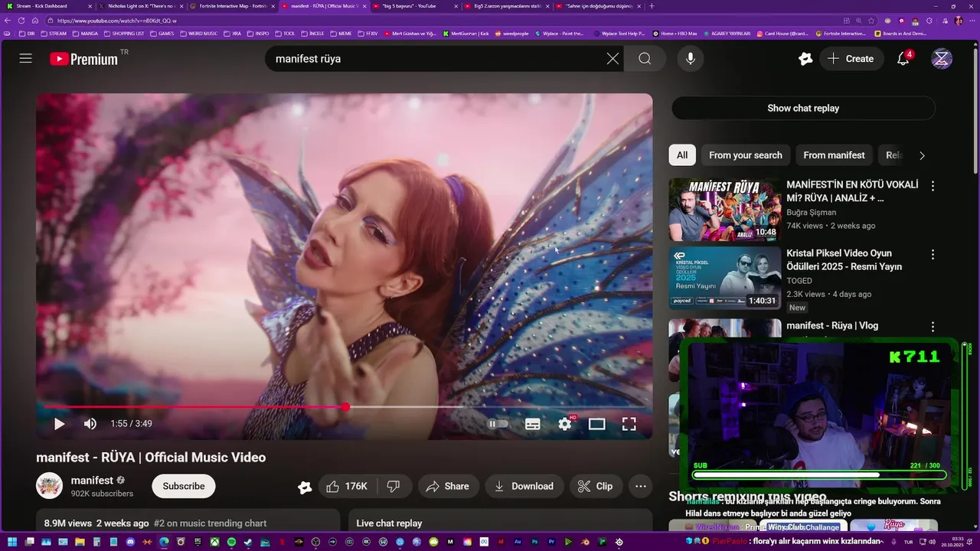This screenshot has height=551, width=980.
Task: Click the sparkle Ask button beside Like
Action: click(305, 487)
